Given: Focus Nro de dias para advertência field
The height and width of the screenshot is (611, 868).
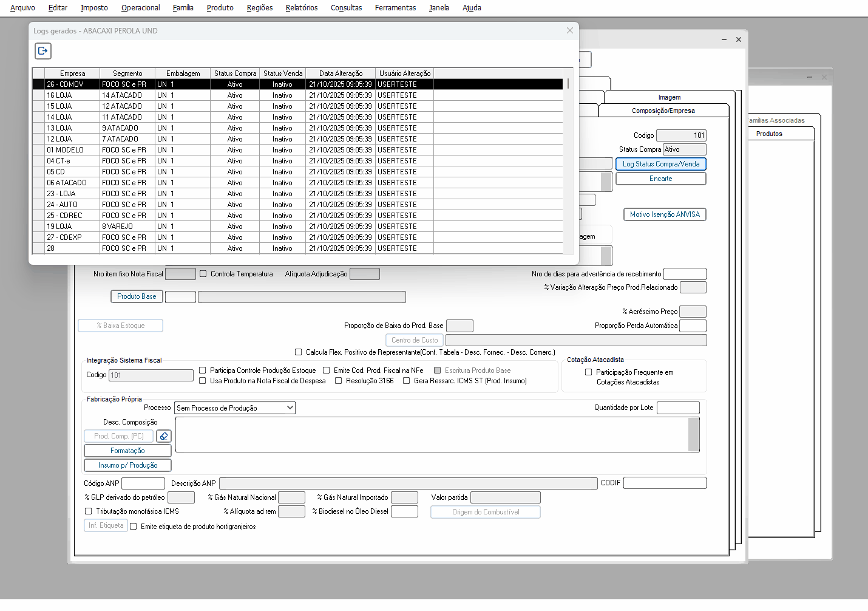Looking at the screenshot, I should (685, 274).
